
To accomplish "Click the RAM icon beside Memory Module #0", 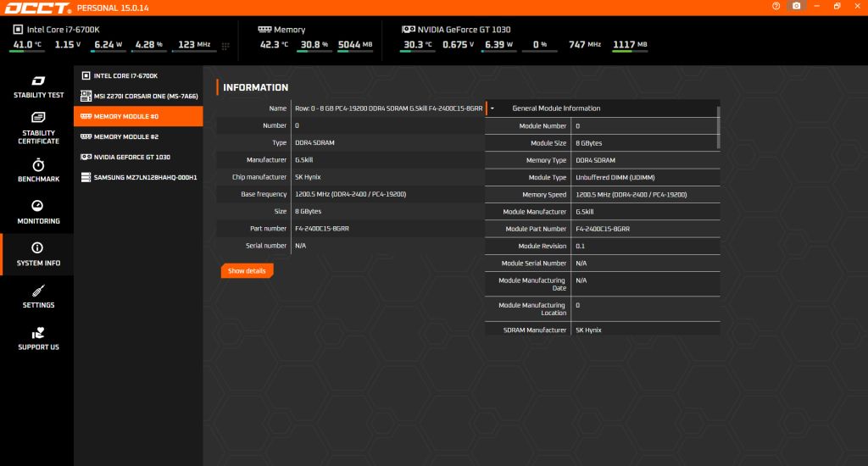I will (x=86, y=116).
